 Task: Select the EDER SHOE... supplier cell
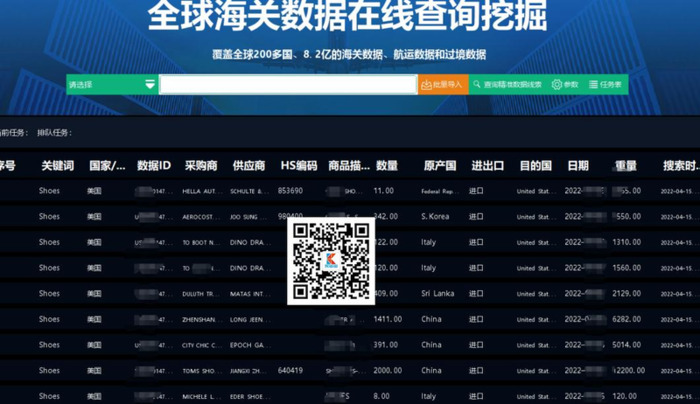pyautogui.click(x=250, y=396)
